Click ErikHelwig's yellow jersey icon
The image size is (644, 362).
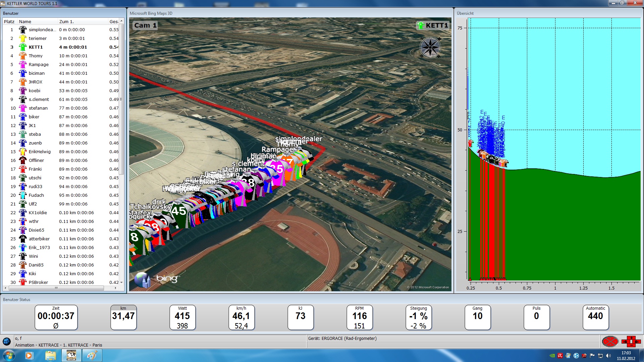tap(23, 152)
